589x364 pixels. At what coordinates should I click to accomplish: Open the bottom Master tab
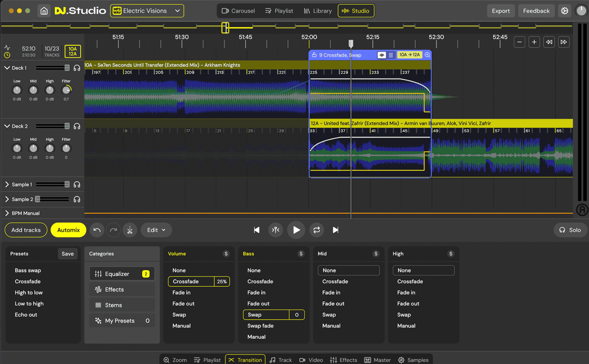coord(377,360)
